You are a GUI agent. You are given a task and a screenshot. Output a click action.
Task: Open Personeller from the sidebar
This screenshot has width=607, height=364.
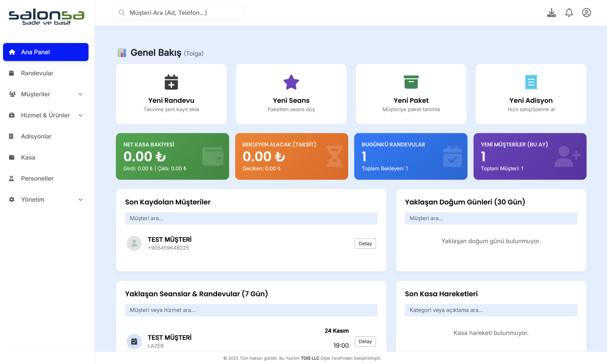pyautogui.click(x=37, y=179)
